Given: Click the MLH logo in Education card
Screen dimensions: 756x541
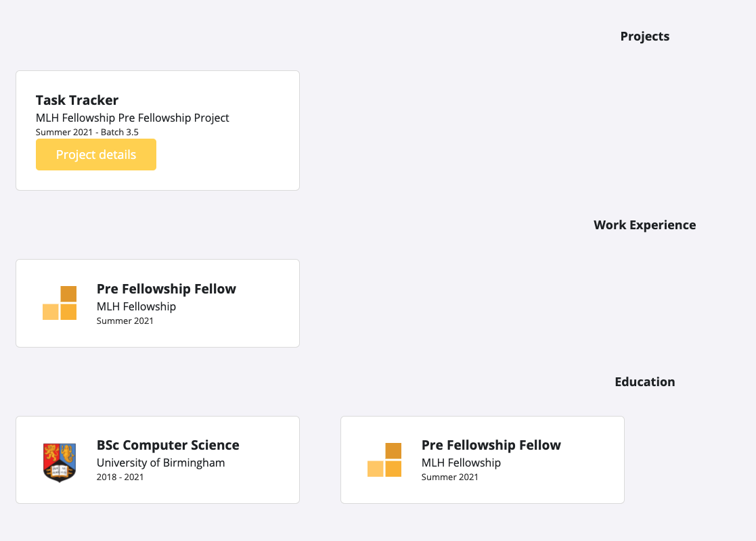Looking at the screenshot, I should (384, 460).
